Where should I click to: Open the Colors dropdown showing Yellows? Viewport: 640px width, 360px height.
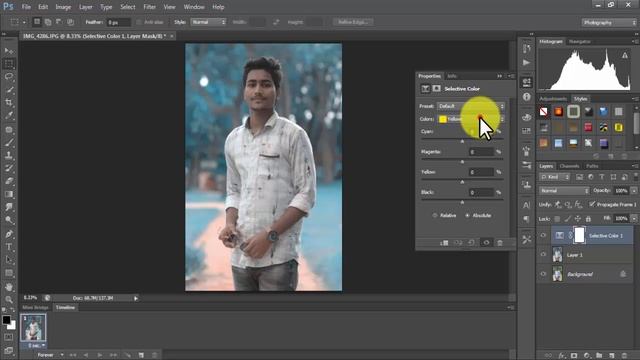pyautogui.click(x=471, y=119)
